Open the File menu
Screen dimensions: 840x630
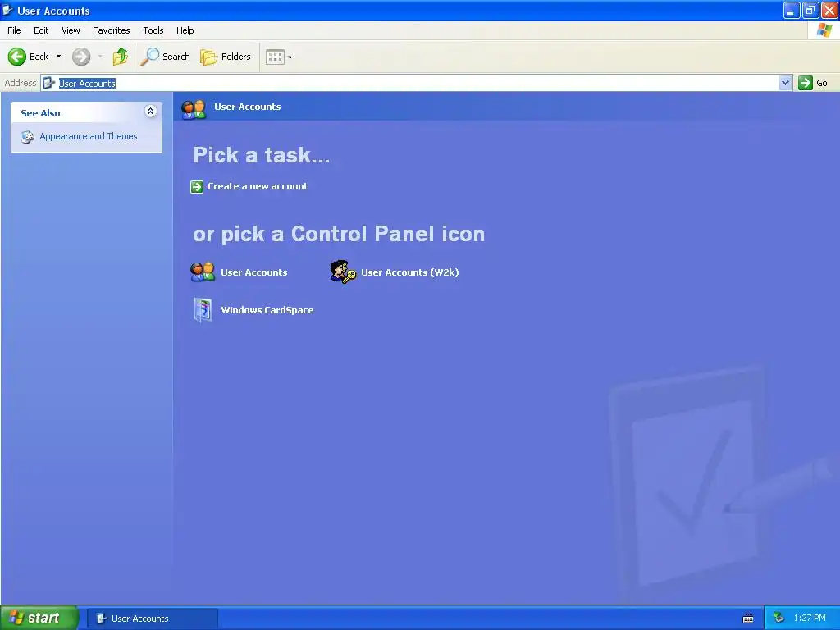pyautogui.click(x=14, y=30)
